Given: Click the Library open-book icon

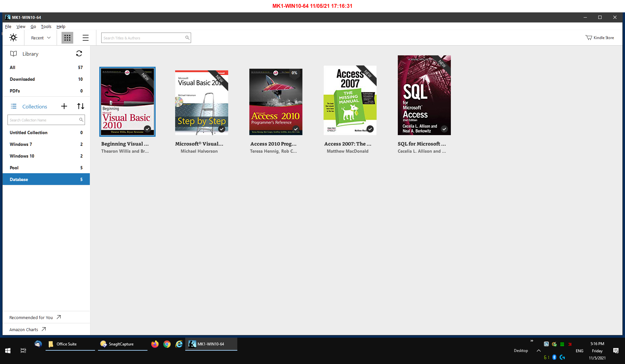Looking at the screenshot, I should click(x=13, y=54).
